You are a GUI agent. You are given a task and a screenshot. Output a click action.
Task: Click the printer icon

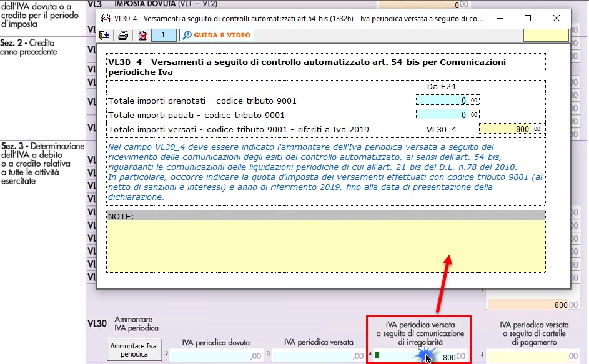[x=123, y=36]
